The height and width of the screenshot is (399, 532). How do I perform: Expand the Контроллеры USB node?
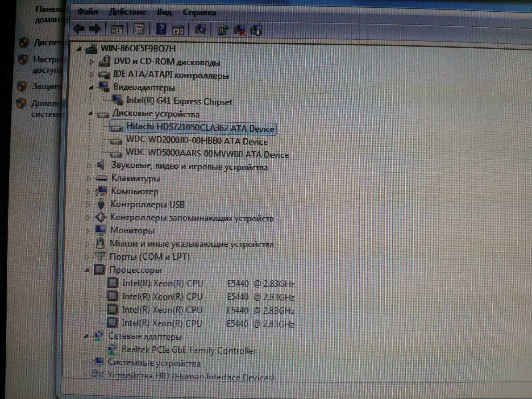tap(88, 205)
